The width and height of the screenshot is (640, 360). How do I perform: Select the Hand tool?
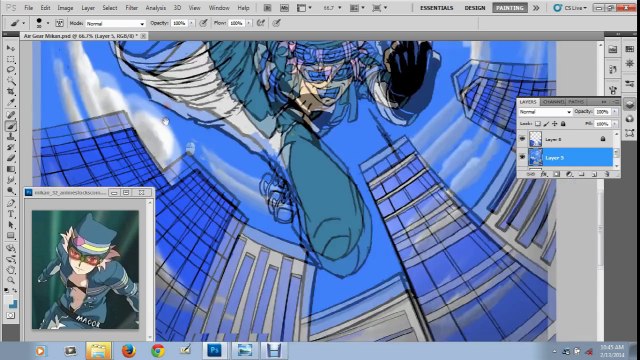(11, 269)
